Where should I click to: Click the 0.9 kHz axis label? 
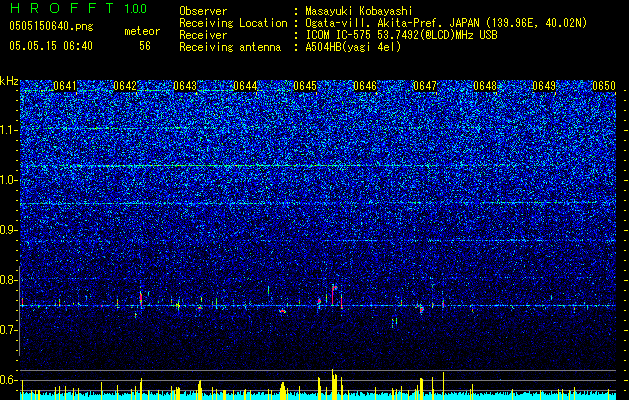pos(9,230)
